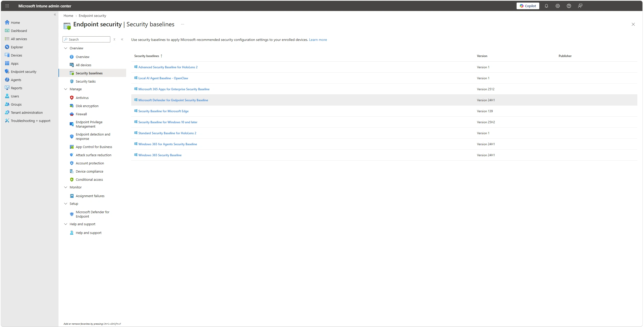The width and height of the screenshot is (644, 327).
Task: Collapse the Manage section chevron
Action: 66,89
